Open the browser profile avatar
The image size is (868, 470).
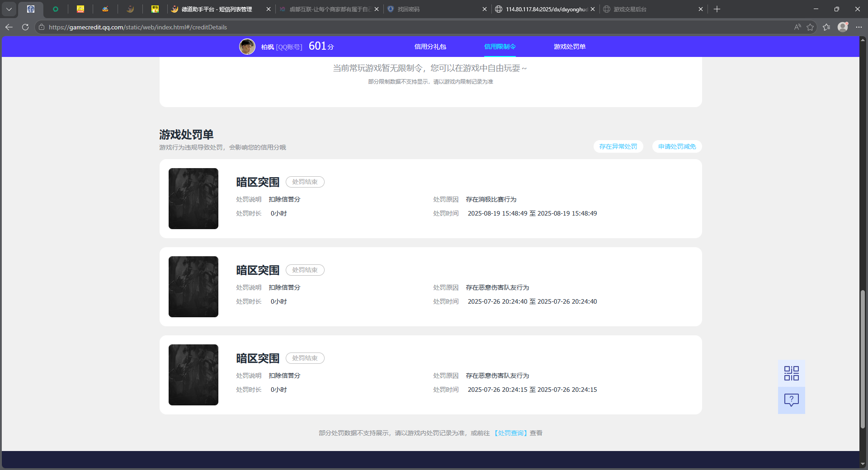click(843, 27)
